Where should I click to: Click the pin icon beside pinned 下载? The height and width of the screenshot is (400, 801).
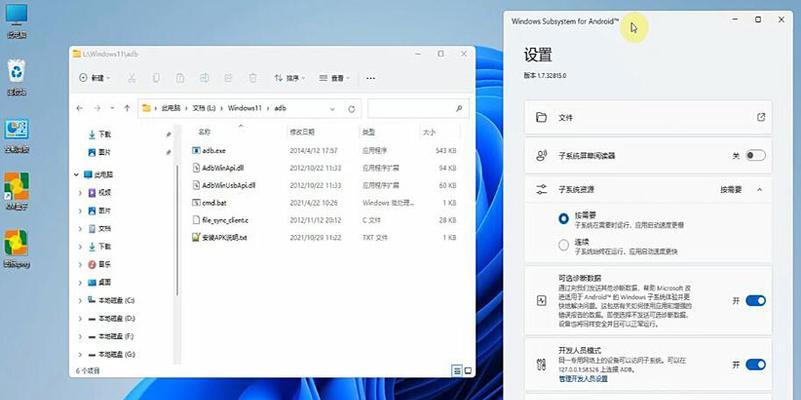pos(169,134)
